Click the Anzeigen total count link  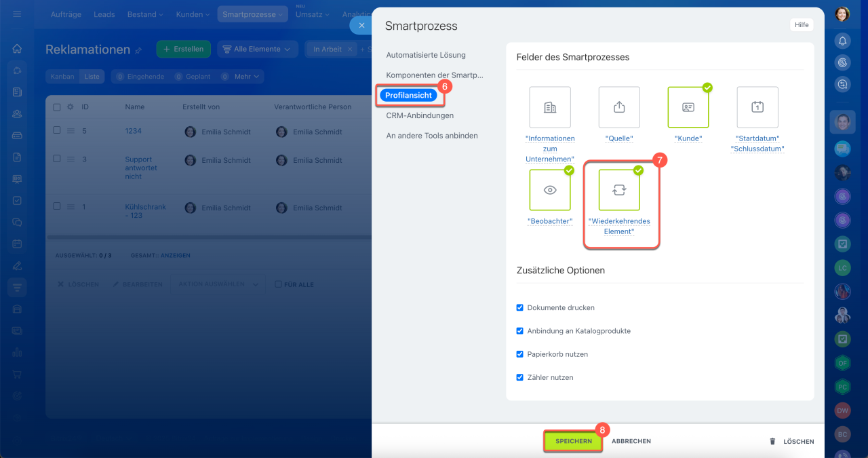(x=176, y=256)
